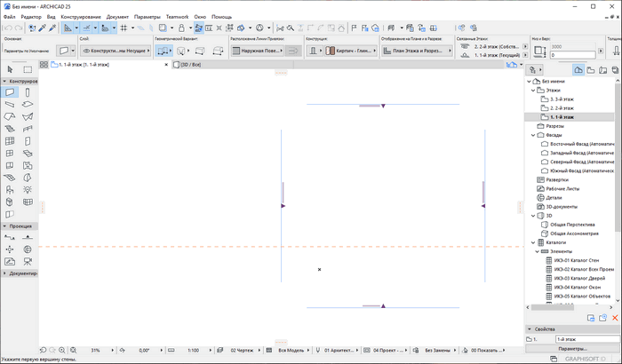Screen dimensions: 622x364
Task: Select the Column tool in toolbox
Action: click(x=28, y=92)
